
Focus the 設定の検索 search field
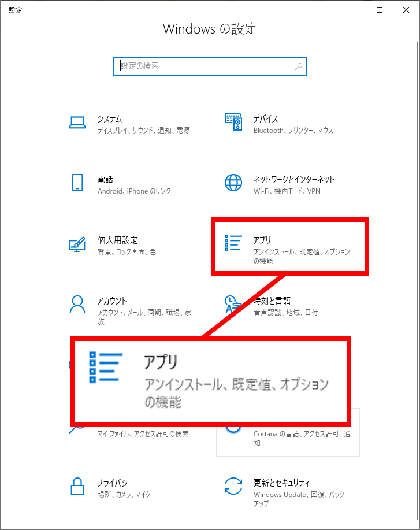click(210, 66)
